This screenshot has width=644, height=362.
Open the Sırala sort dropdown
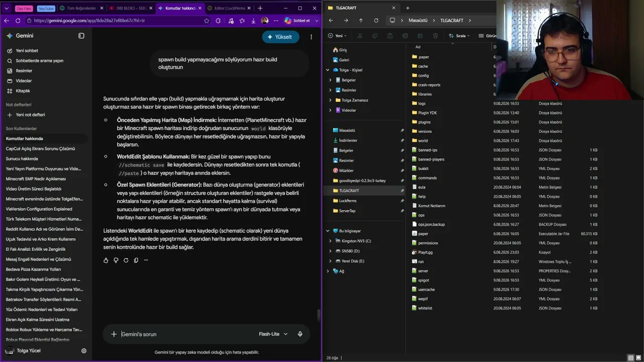point(458,36)
